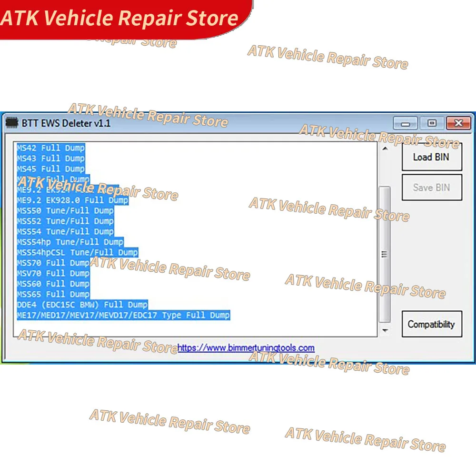Select ME17/MED17/MEV17/MEVD17/EDC17 Type Full Dump row
This screenshot has width=476, height=476.
(123, 315)
